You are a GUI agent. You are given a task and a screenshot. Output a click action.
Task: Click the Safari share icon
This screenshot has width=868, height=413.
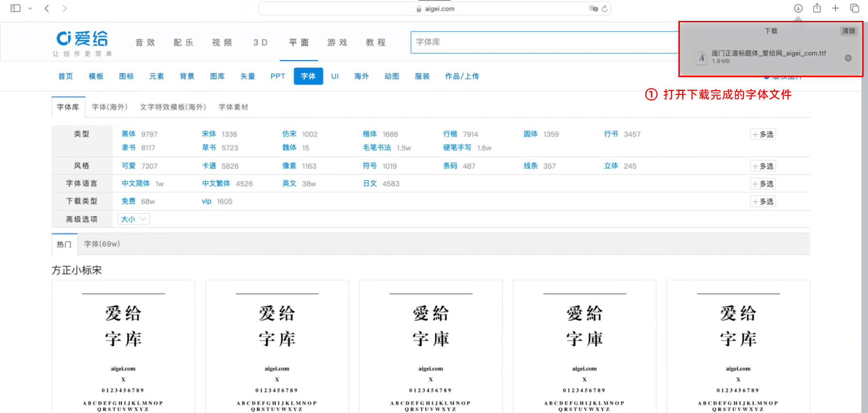click(x=817, y=8)
